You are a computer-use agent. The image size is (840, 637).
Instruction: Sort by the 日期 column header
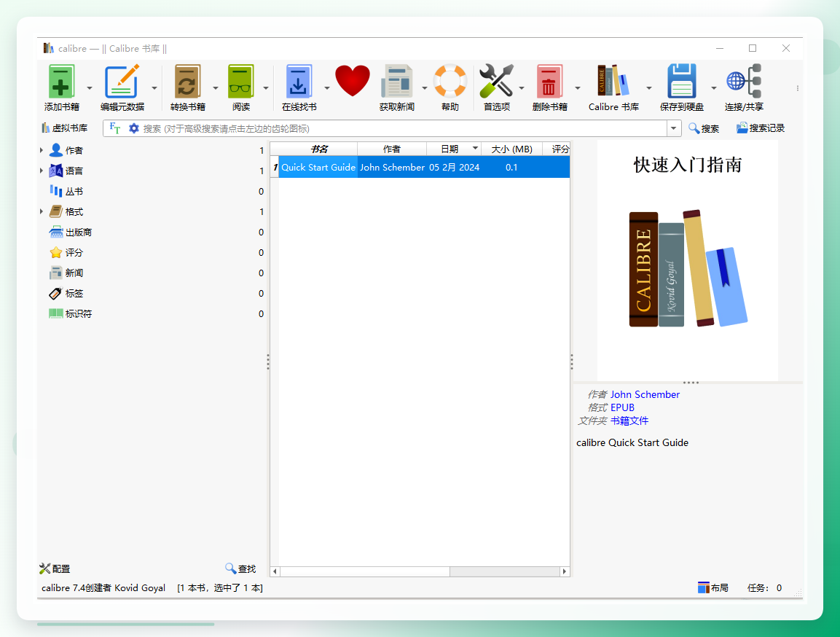coord(453,149)
